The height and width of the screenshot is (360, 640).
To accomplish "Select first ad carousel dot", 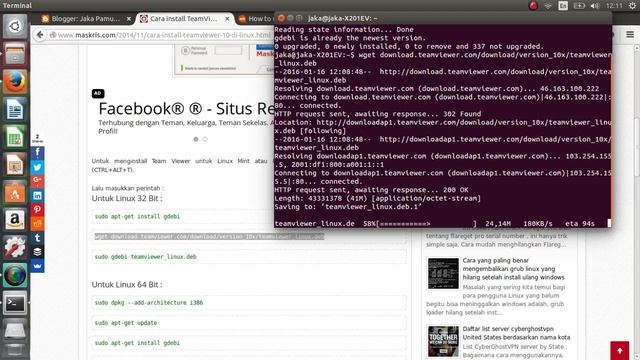I will (196, 139).
